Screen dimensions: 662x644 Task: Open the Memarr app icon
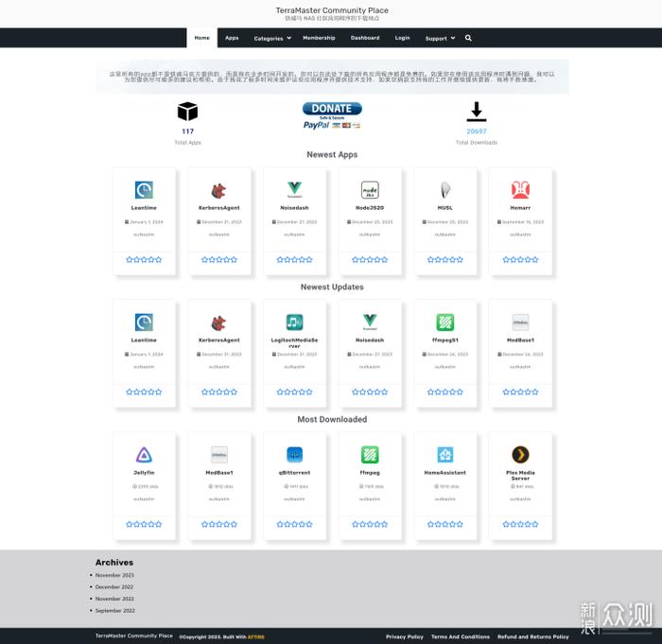520,190
